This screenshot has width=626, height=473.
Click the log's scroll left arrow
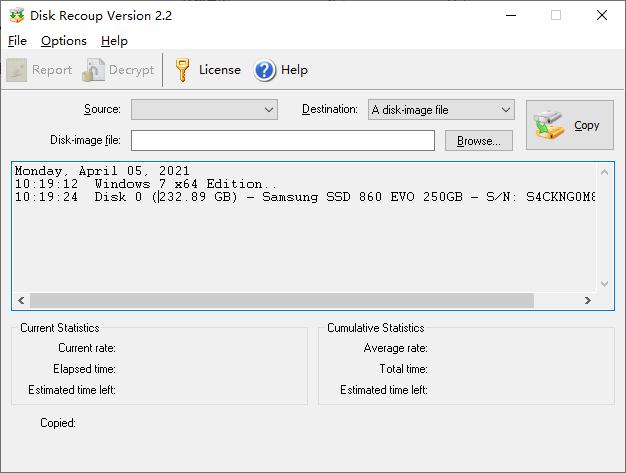pos(21,300)
